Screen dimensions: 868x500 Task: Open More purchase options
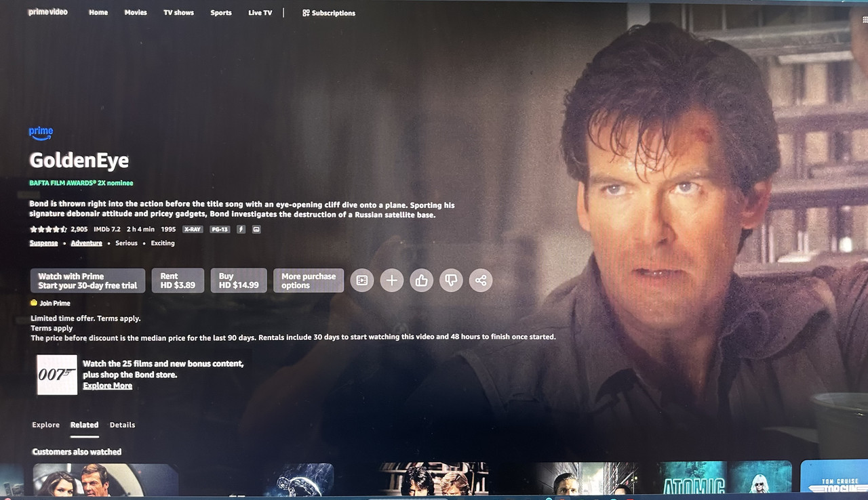click(309, 280)
